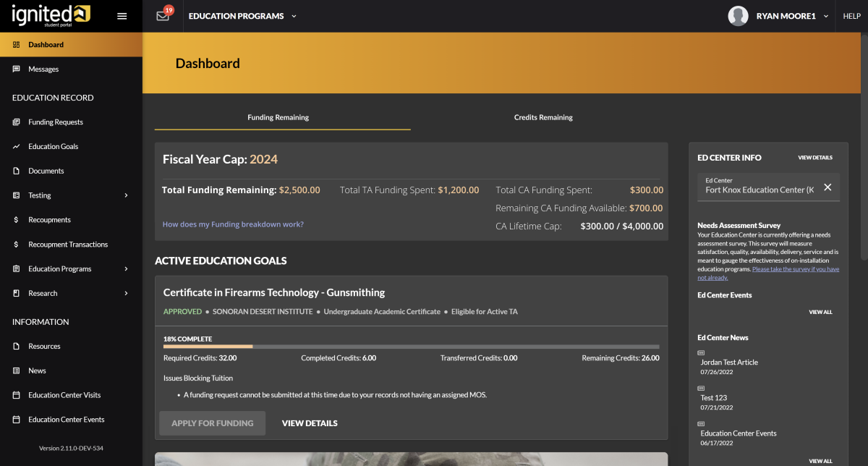Expand the Testing submenu chevron
Viewport: 868px width, 466px height.
click(126, 195)
